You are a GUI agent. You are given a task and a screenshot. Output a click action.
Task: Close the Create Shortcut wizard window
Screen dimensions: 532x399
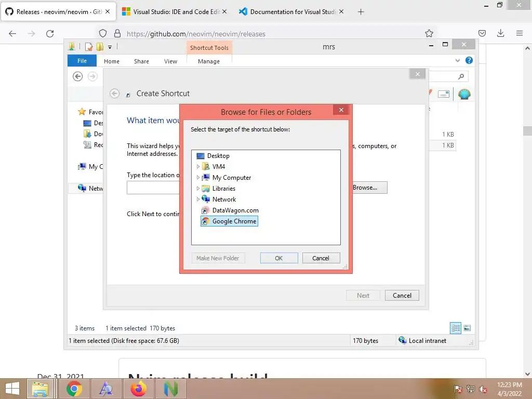coord(418,74)
